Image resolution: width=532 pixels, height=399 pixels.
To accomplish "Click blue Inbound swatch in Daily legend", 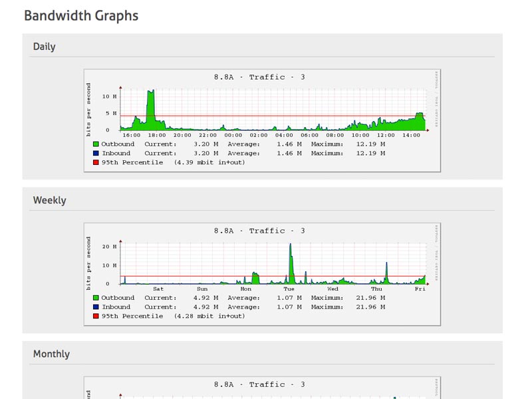I will tap(96, 154).
